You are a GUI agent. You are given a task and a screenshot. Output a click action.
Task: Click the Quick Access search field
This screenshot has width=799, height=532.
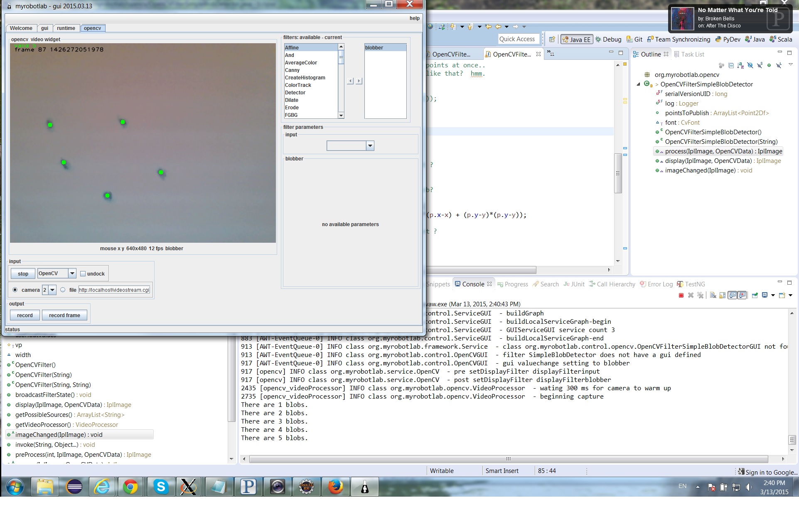(x=519, y=39)
